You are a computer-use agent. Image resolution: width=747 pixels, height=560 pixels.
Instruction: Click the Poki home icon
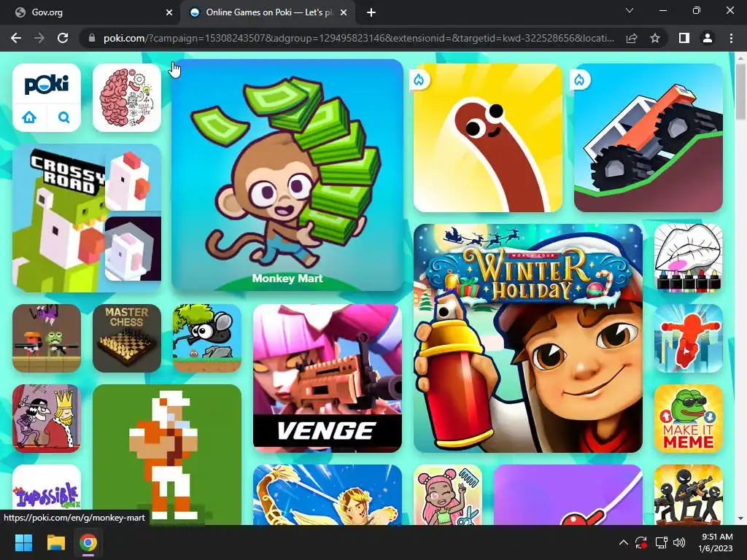29,117
